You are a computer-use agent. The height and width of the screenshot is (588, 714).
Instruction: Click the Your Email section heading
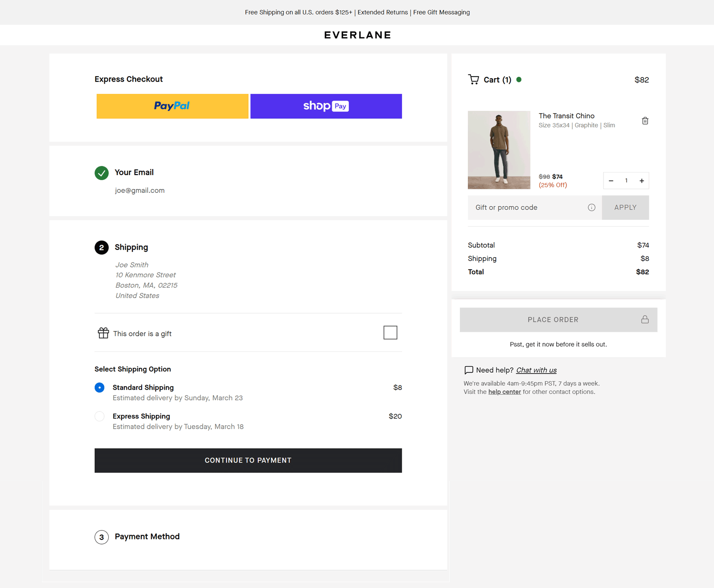pyautogui.click(x=134, y=172)
